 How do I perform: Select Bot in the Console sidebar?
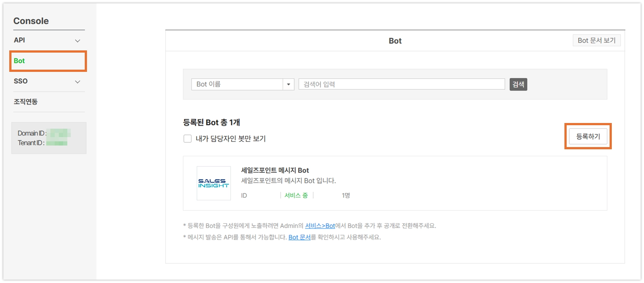pyautogui.click(x=19, y=61)
